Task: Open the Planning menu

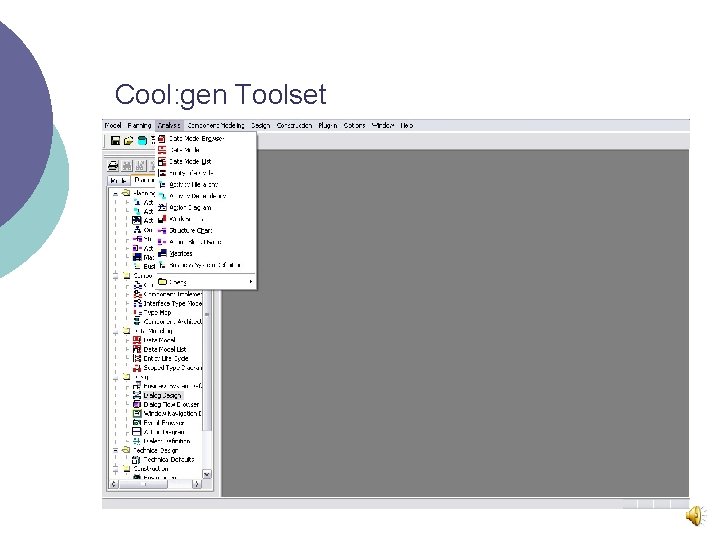Action: (139, 125)
